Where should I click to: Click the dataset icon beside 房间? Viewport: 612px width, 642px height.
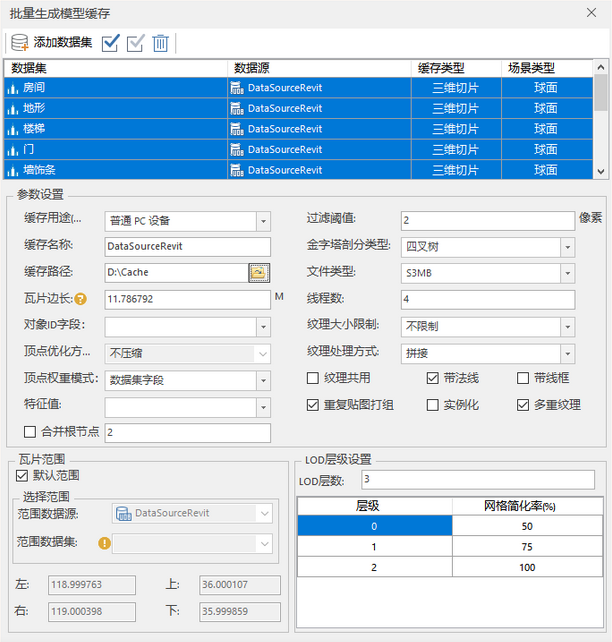[13, 88]
